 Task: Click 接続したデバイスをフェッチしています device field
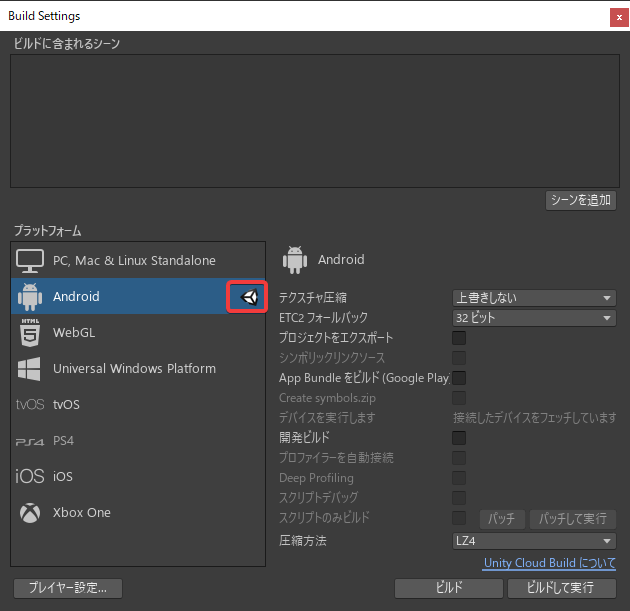click(534, 418)
